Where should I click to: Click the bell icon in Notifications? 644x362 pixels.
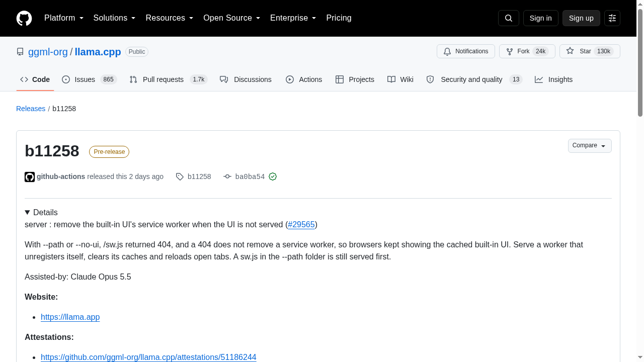click(x=447, y=51)
